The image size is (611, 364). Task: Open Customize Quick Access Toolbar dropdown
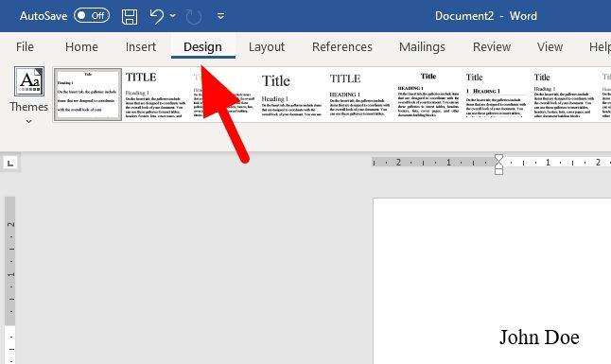(220, 16)
